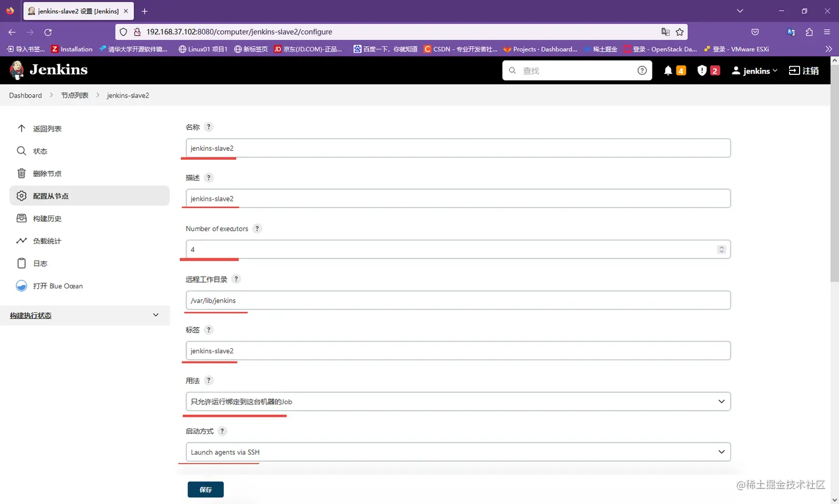Click the Number of executors input field
Screen dimensions: 839x504
[x=458, y=250]
